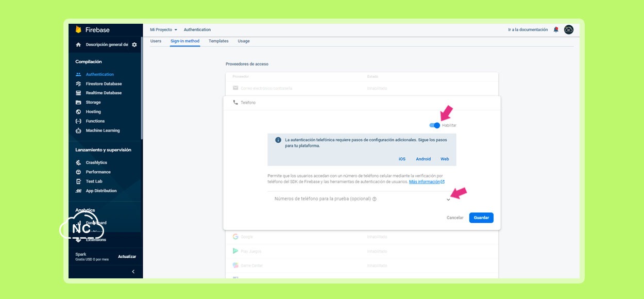Image resolution: width=644 pixels, height=299 pixels.
Task: Open project settings gear icon
Action: pyautogui.click(x=134, y=45)
